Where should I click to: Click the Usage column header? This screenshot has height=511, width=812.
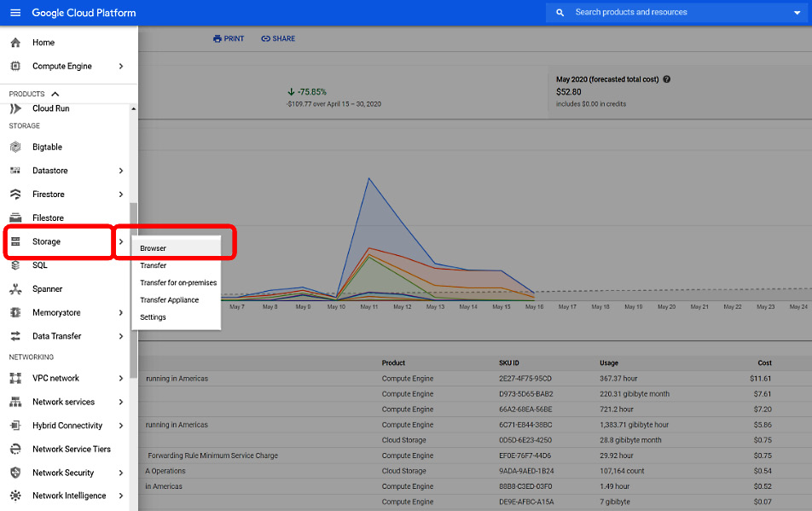609,363
